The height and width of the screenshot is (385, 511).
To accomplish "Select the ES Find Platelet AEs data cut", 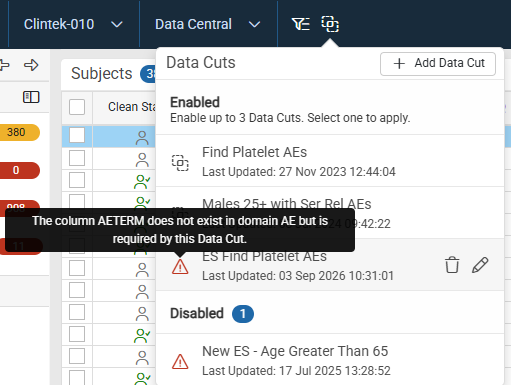I will click(330, 265).
